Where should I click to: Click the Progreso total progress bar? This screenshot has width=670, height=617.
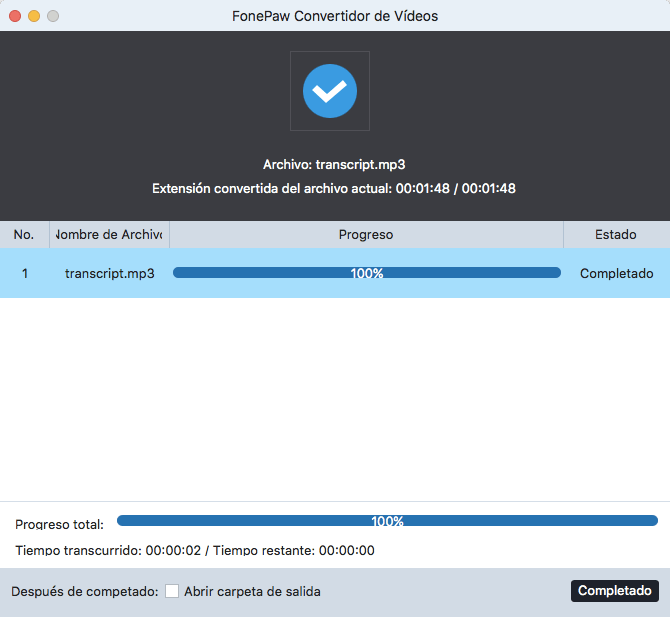pyautogui.click(x=387, y=520)
